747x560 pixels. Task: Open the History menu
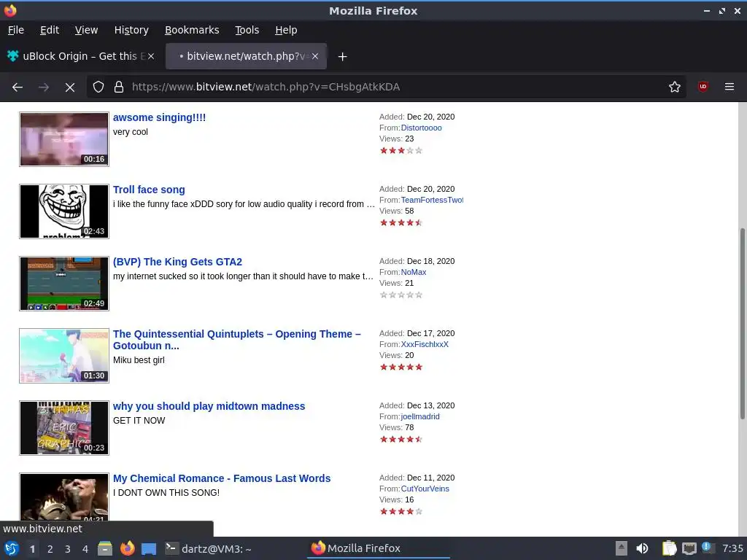coord(131,30)
